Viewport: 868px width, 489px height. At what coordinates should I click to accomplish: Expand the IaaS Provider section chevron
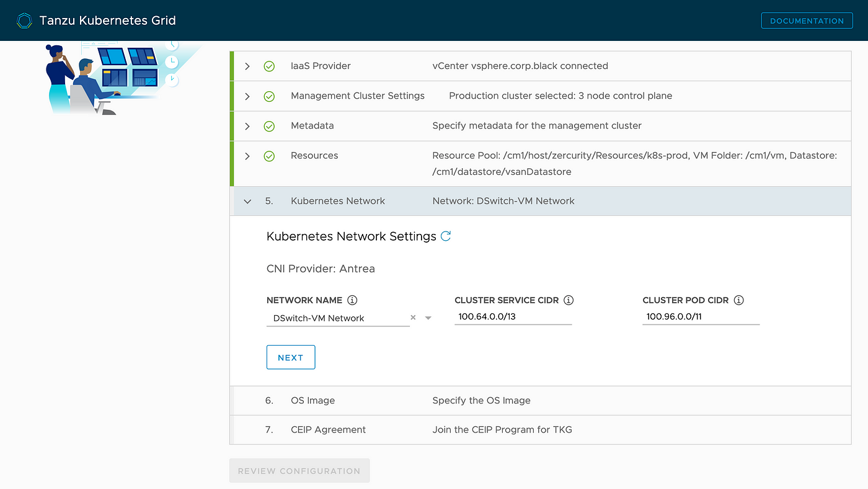tap(247, 66)
